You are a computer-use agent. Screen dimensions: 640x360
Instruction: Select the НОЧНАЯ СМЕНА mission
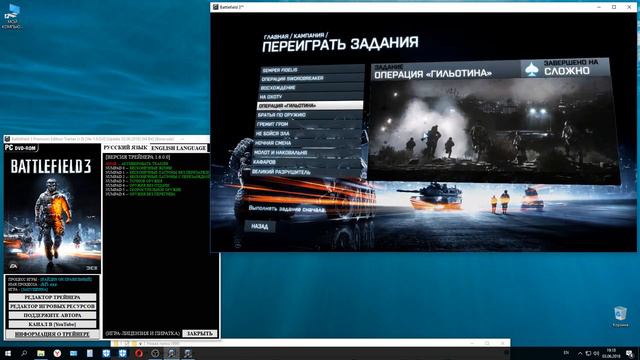(x=307, y=143)
